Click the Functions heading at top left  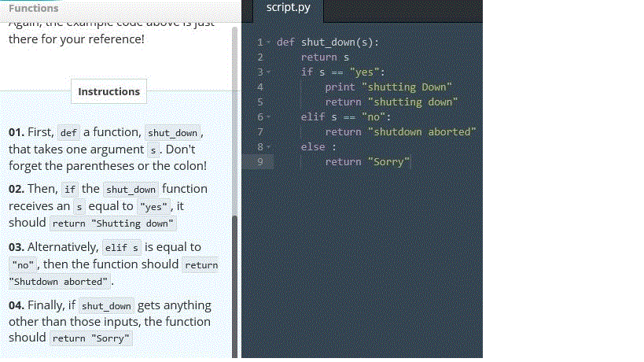pos(33,8)
